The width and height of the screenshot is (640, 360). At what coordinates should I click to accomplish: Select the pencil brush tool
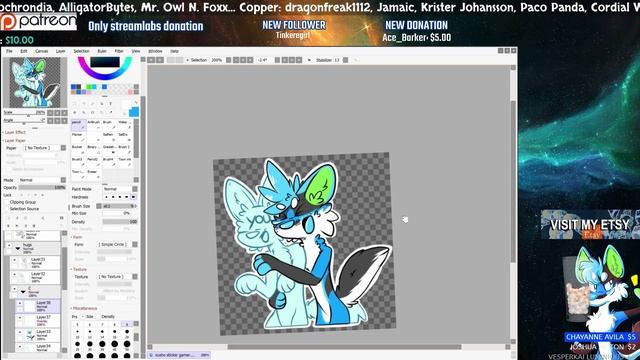click(79, 124)
